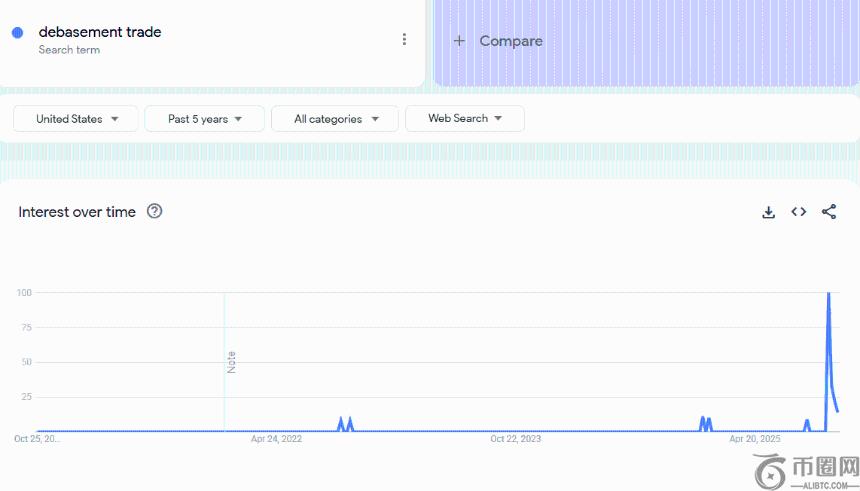Expand the All categories dropdown
This screenshot has height=491, width=860.
tap(335, 119)
